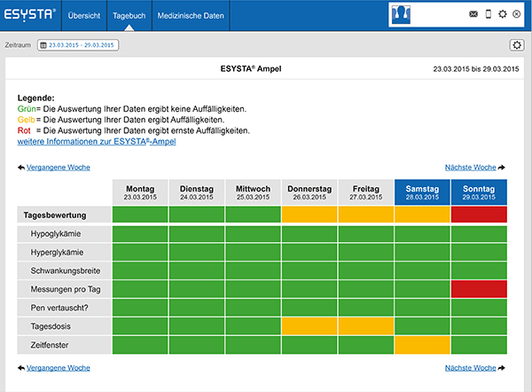Open weitere Informationen zur ESYSTA-Ampel link
The width and height of the screenshot is (532, 392).
pos(97,142)
